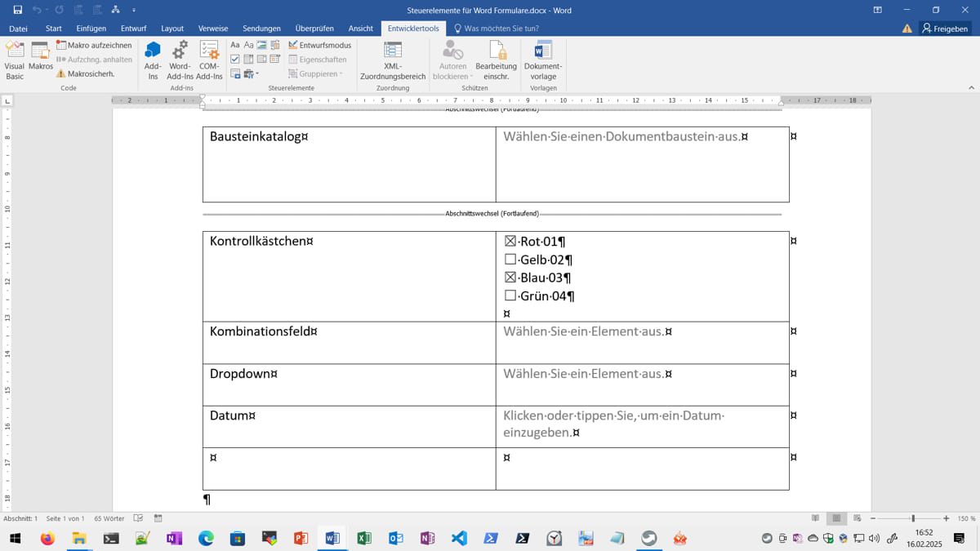The height and width of the screenshot is (551, 980).
Task: Uncheck the Rot 01 checkbox
Action: [510, 242]
